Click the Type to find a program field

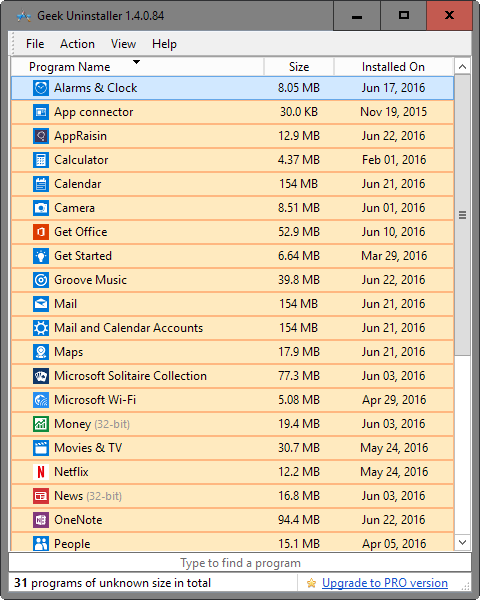point(240,563)
